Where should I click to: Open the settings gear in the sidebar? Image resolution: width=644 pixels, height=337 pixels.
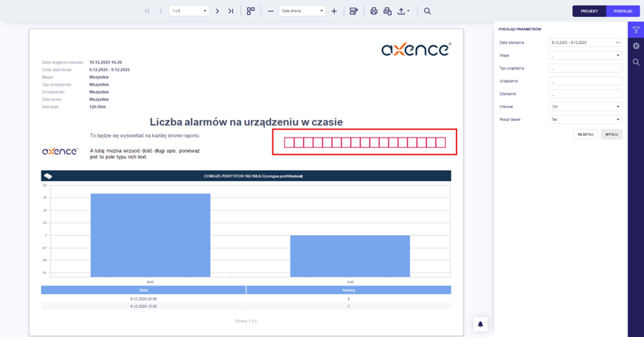636,46
